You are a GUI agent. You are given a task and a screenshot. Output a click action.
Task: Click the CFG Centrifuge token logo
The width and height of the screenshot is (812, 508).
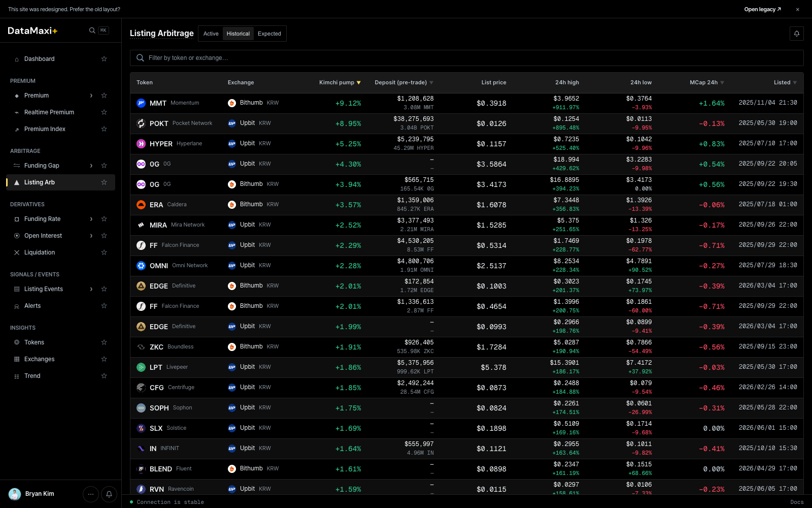[x=141, y=388]
